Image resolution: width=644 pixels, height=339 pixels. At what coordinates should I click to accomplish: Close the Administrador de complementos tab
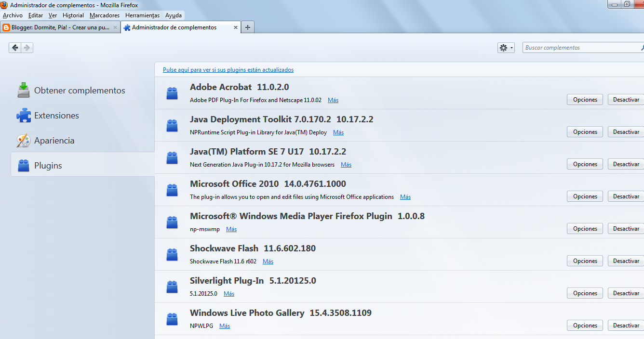(x=236, y=27)
